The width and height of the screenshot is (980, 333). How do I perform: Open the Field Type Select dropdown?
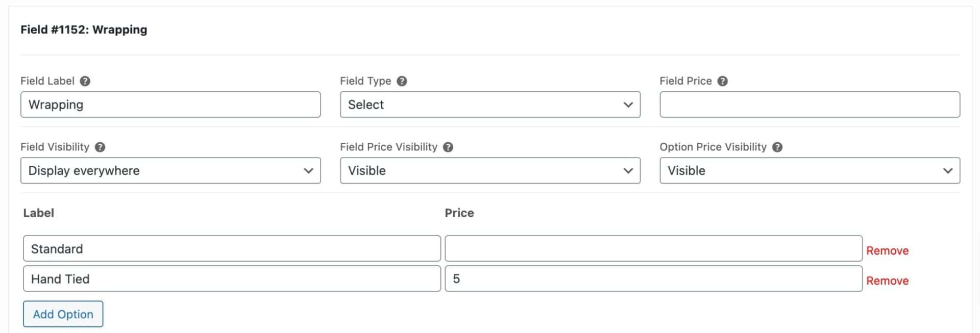click(490, 105)
